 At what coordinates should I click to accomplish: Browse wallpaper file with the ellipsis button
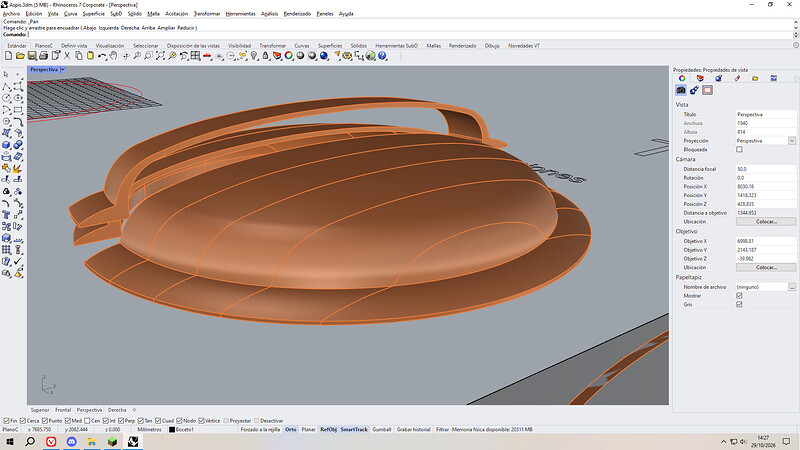[x=792, y=287]
